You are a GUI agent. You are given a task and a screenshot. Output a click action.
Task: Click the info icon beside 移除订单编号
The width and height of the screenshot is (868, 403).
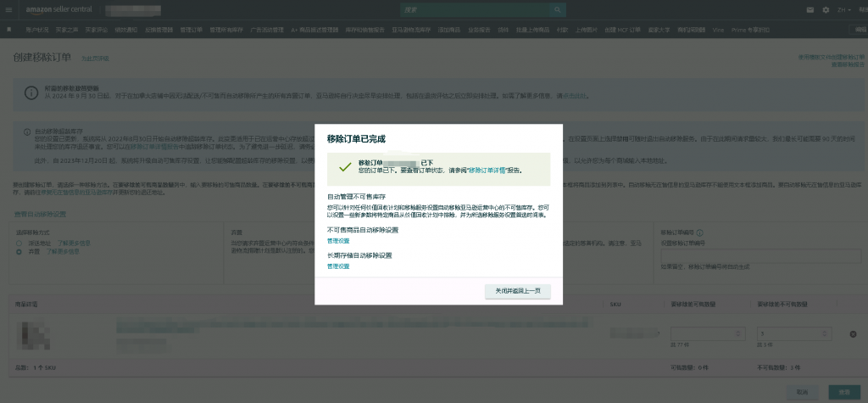click(x=699, y=232)
